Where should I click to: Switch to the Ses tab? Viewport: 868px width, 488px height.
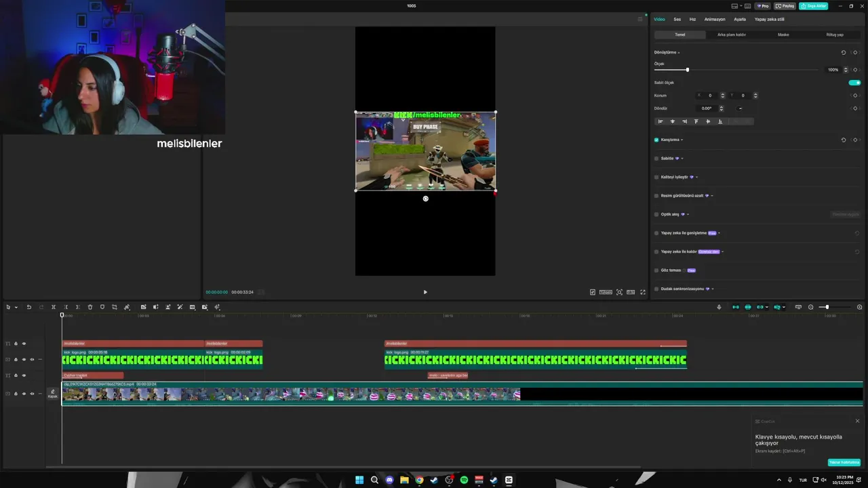tap(677, 19)
